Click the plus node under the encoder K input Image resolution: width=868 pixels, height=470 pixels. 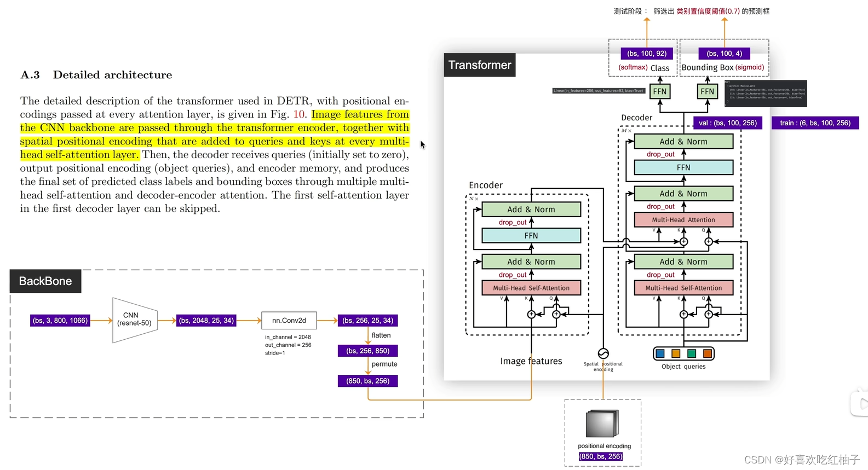pyautogui.click(x=531, y=314)
